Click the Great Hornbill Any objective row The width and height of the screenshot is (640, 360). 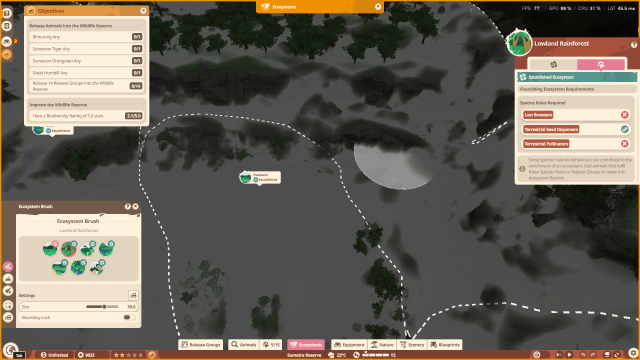[86, 73]
